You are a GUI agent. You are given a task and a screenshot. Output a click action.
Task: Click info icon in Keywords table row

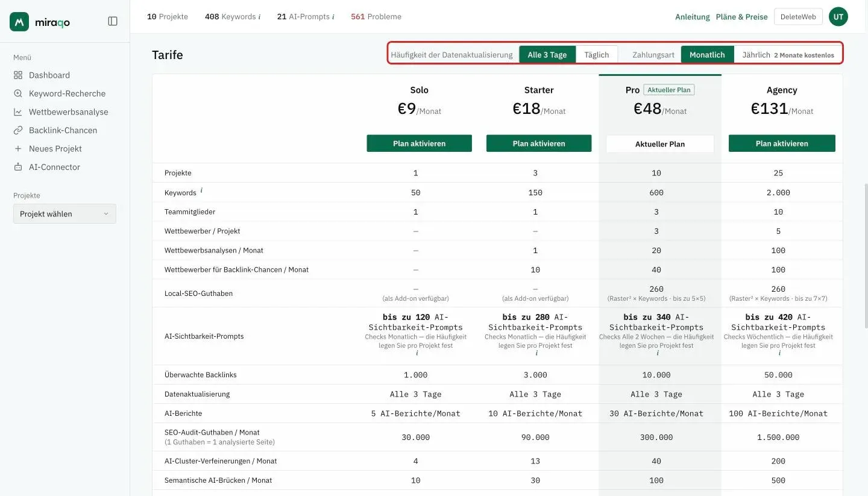coord(201,190)
